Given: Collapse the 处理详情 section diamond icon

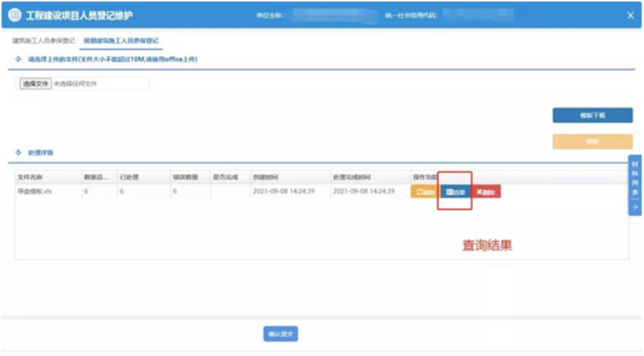Looking at the screenshot, I should click(x=18, y=152).
